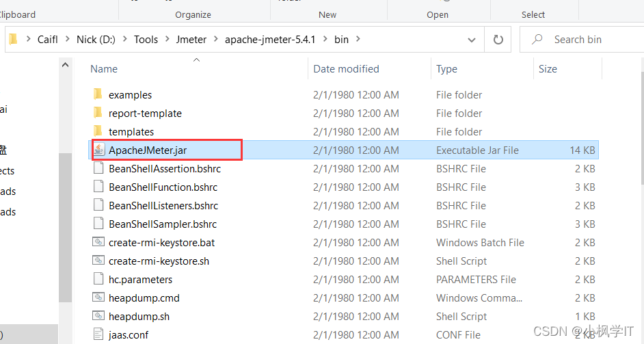Select heapdump.sh file name
The height and width of the screenshot is (344, 644).
139,317
